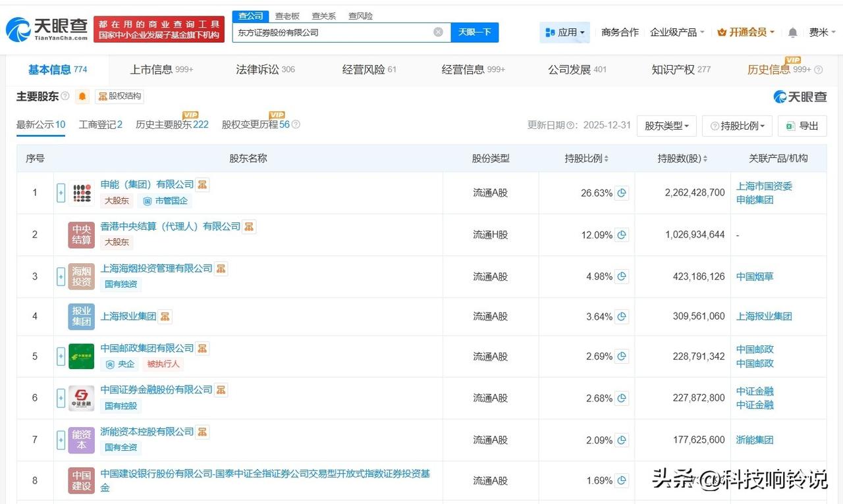Open the ownership chart icon beside 香港中央结算（代理人）有限公司

[x=249, y=226]
